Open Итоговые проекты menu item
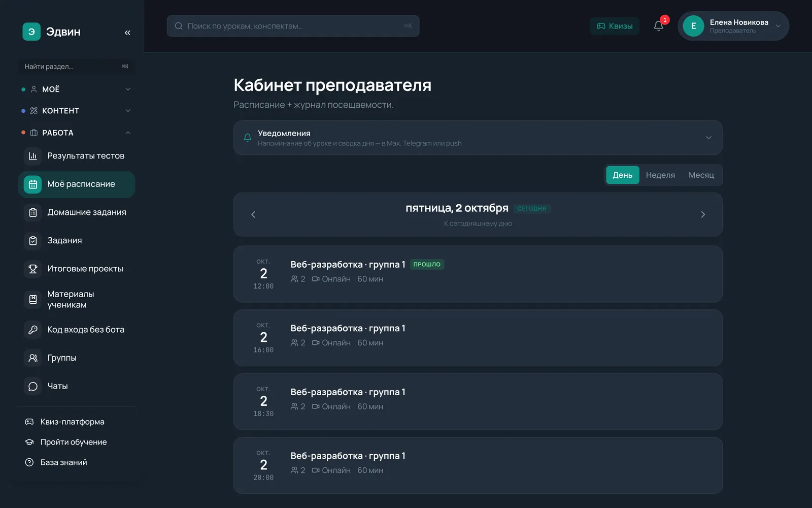This screenshot has height=508, width=812. coord(77,269)
